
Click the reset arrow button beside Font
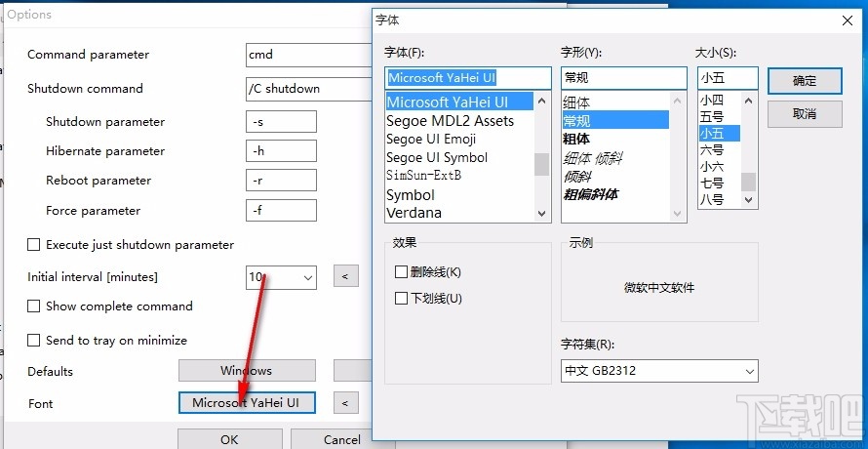pyautogui.click(x=346, y=403)
